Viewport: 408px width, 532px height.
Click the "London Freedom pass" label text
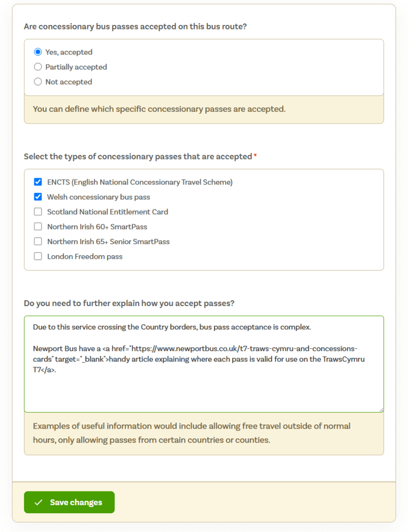click(x=85, y=257)
